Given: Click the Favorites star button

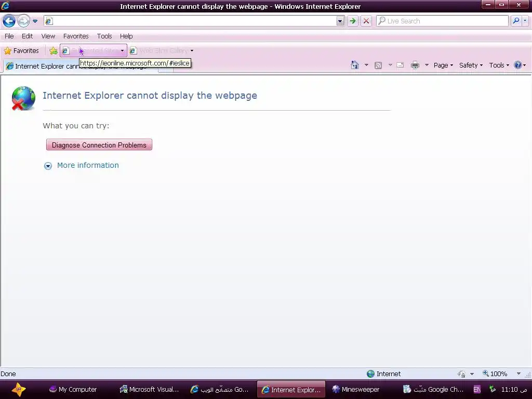Looking at the screenshot, I should (x=21, y=51).
